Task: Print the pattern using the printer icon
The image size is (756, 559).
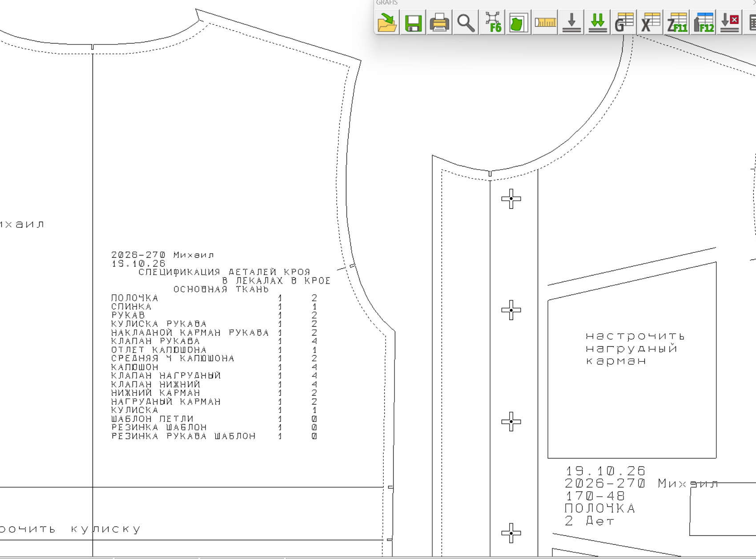Action: click(439, 22)
